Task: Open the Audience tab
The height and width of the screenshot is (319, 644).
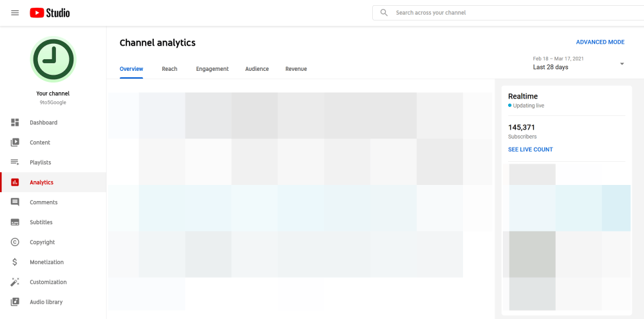Action: pyautogui.click(x=257, y=69)
